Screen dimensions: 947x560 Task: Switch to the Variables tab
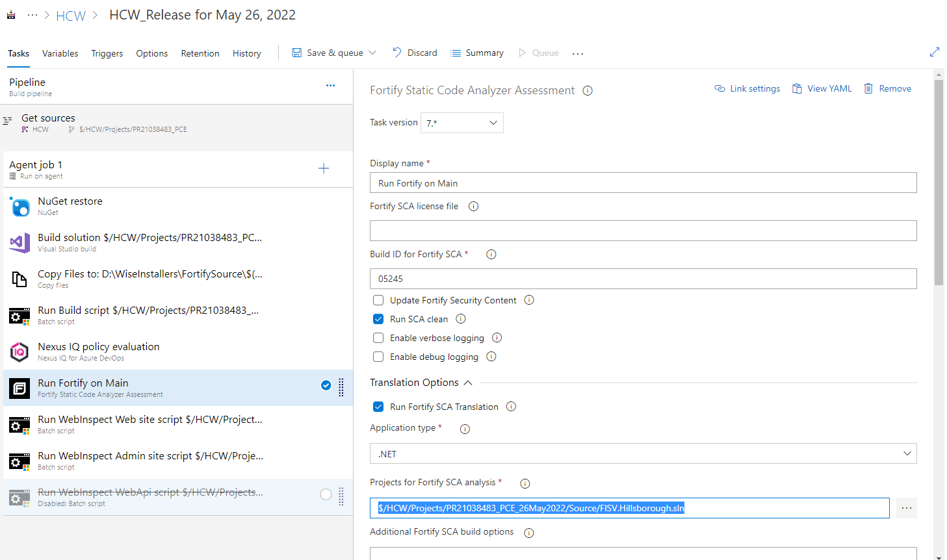tap(60, 53)
